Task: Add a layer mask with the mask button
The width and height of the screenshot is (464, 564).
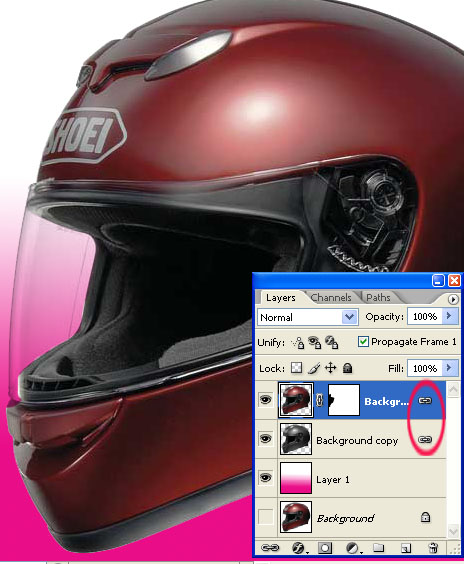Action: [325, 548]
